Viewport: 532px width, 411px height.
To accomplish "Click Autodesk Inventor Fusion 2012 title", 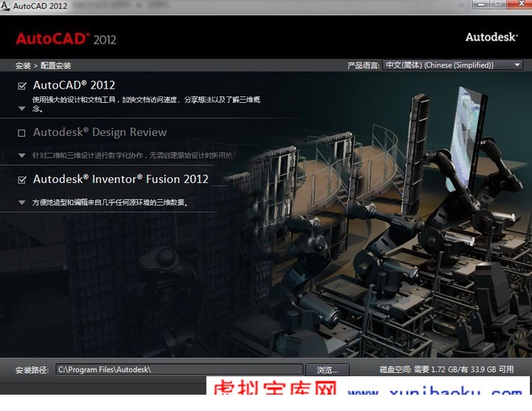I will (121, 179).
